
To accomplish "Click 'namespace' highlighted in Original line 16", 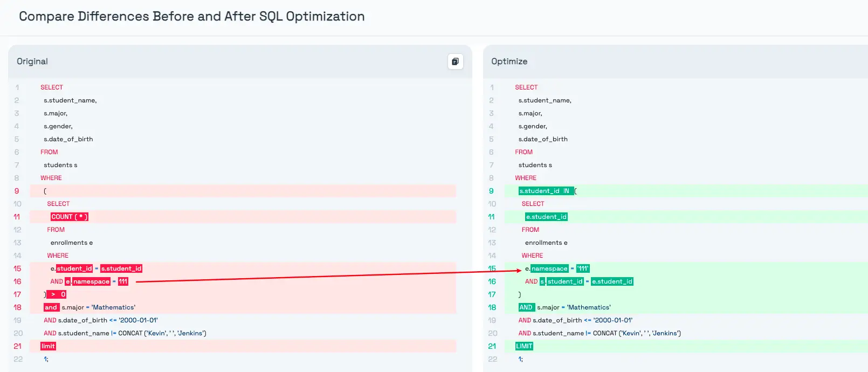I will pos(91,281).
